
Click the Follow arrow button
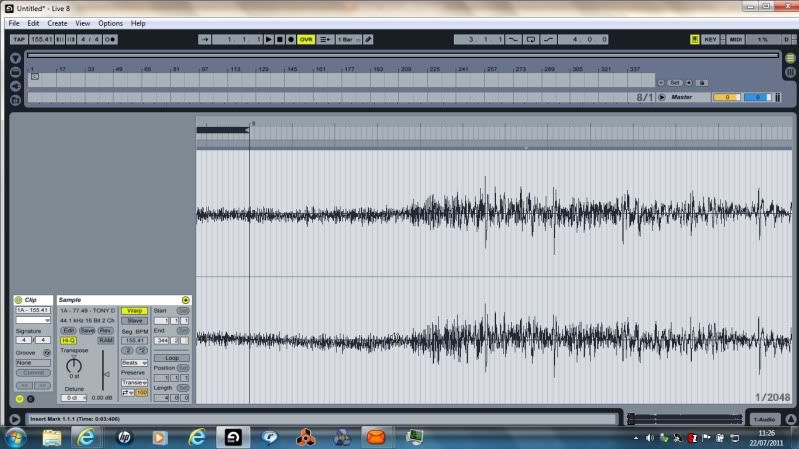coord(205,39)
